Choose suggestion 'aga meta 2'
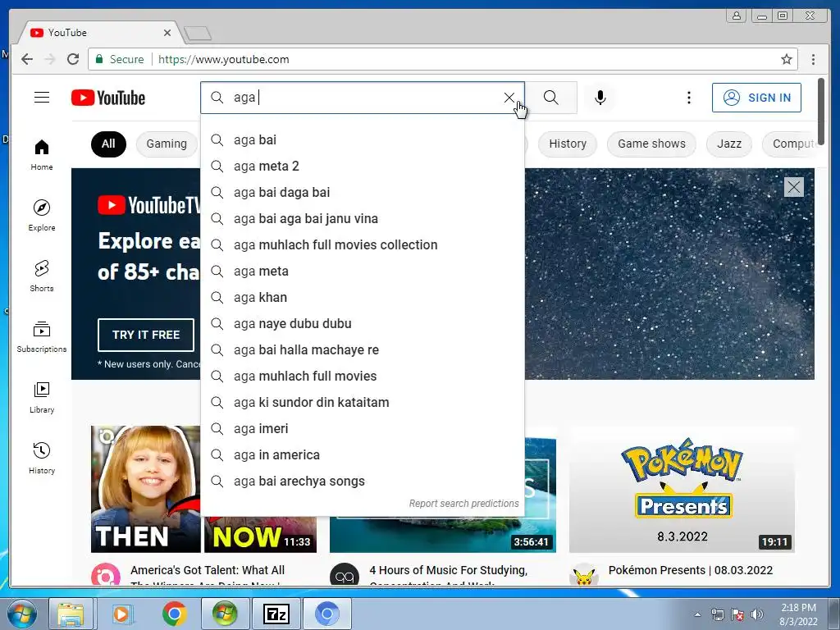Viewport: 840px width, 630px height. 363,166
